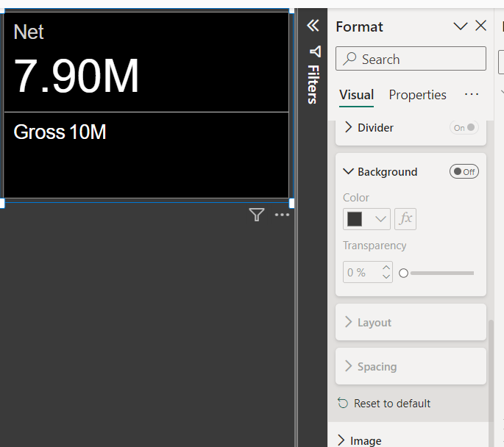The height and width of the screenshot is (447, 504).
Task: Expand the Filters pane with double chevron
Action: 313,26
